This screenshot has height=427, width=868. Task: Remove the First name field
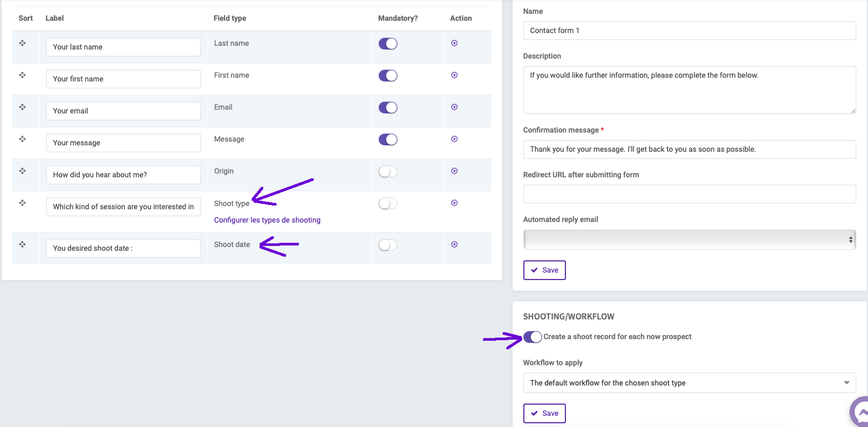[x=454, y=75]
